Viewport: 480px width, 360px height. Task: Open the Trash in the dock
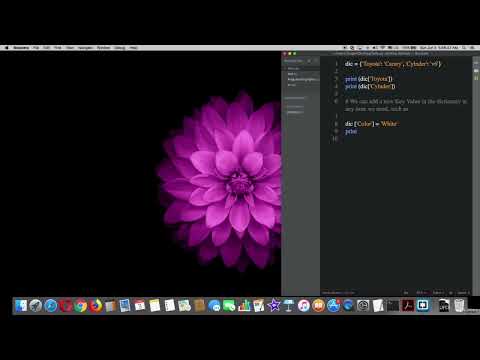click(x=459, y=305)
